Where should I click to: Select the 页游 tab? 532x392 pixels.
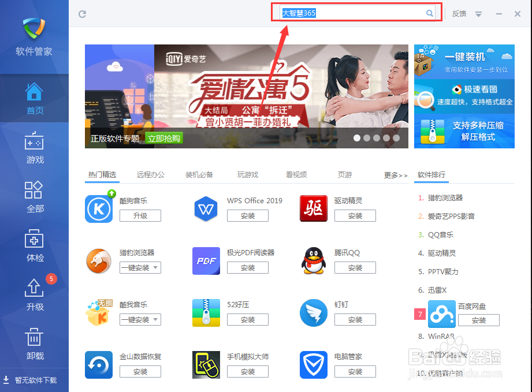pos(345,174)
